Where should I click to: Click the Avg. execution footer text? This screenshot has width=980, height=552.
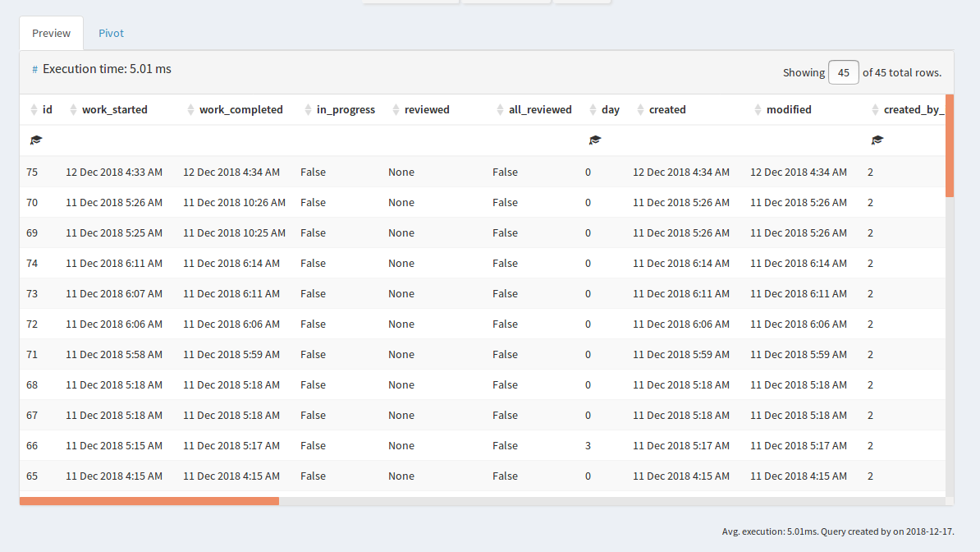838,531
